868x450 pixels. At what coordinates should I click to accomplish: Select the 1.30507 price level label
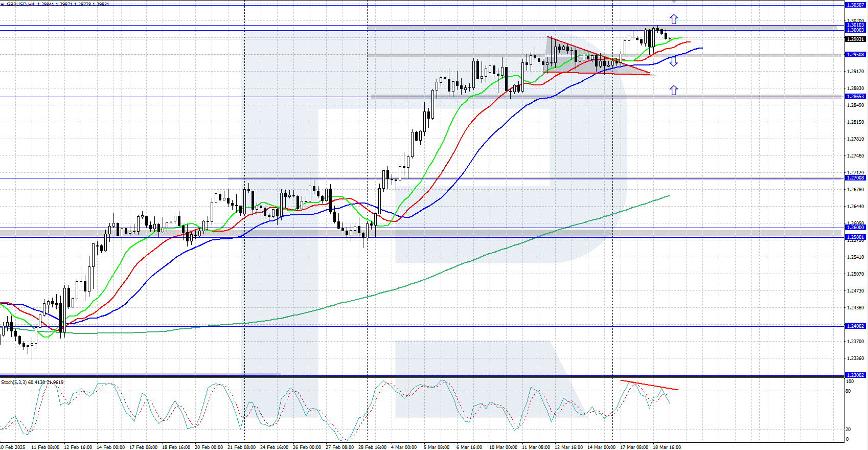[855, 5]
